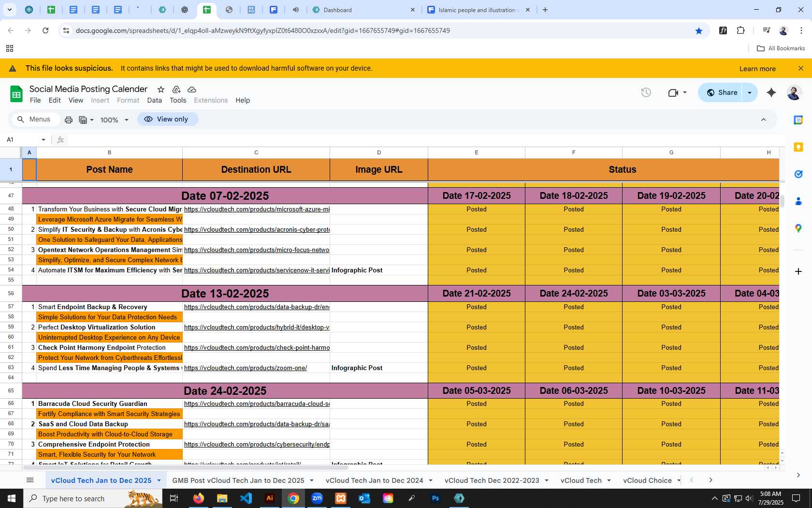Bookmark this page with star icon
Screen dimensions: 812x508
point(699,30)
